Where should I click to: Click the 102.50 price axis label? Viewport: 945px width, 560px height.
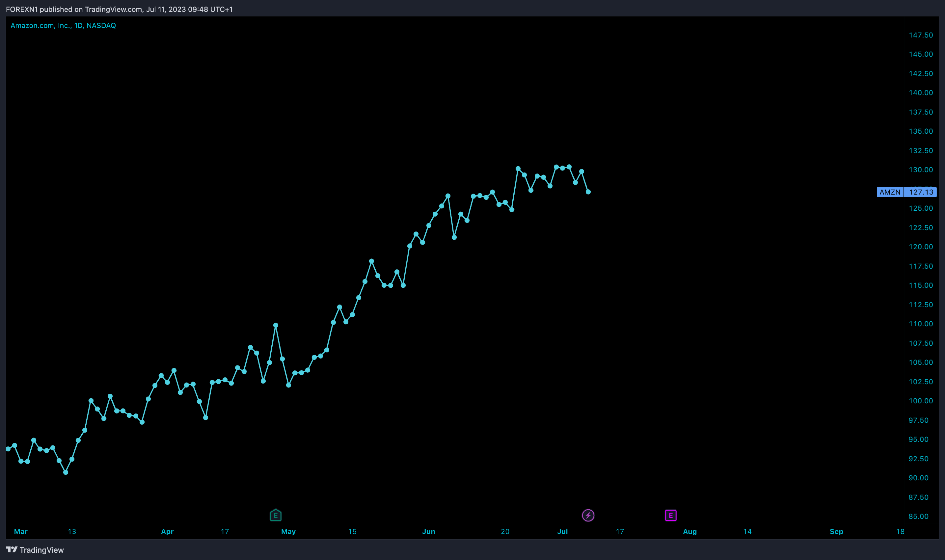coord(920,382)
